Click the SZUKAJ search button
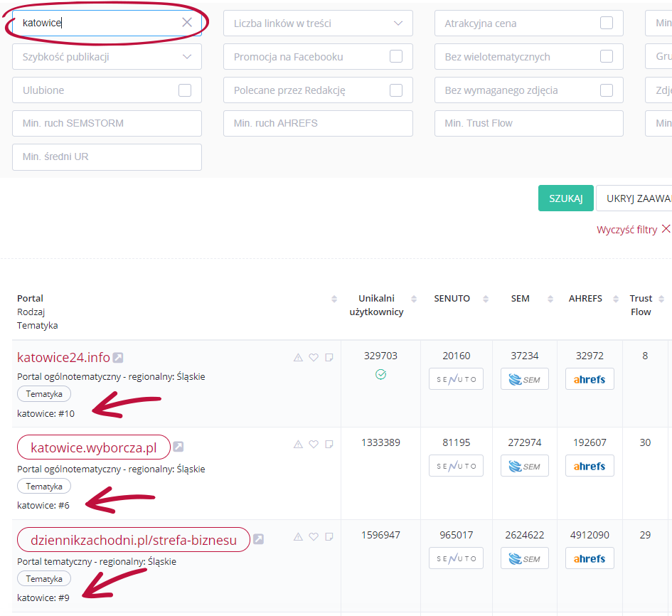The image size is (672, 616). 566,198
